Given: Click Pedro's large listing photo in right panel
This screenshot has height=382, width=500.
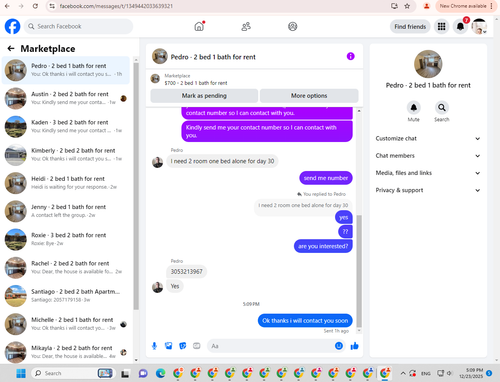Looking at the screenshot, I should pyautogui.click(x=428, y=64).
